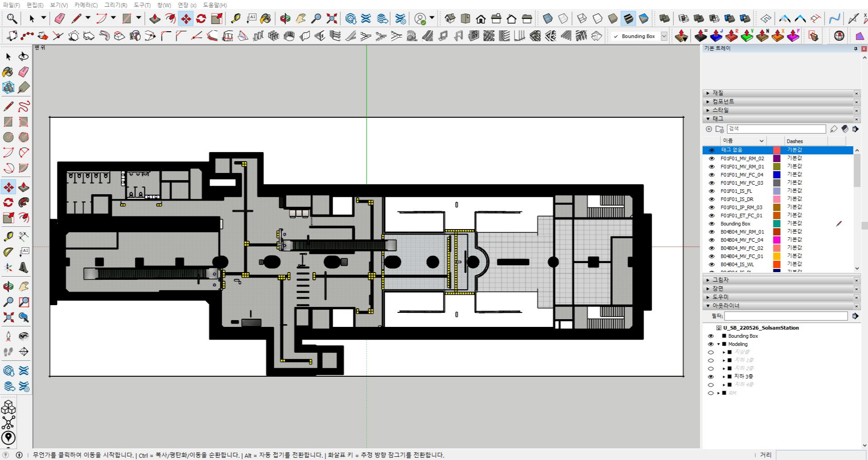The height and width of the screenshot is (460, 868).
Task: Select the Pan hand tool in top toolbar
Action: pos(300,19)
